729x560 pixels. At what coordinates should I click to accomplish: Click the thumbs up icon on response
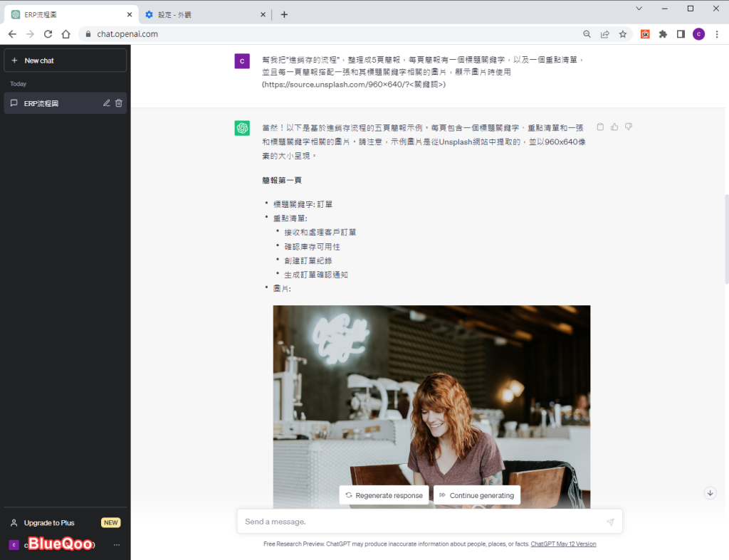(614, 127)
